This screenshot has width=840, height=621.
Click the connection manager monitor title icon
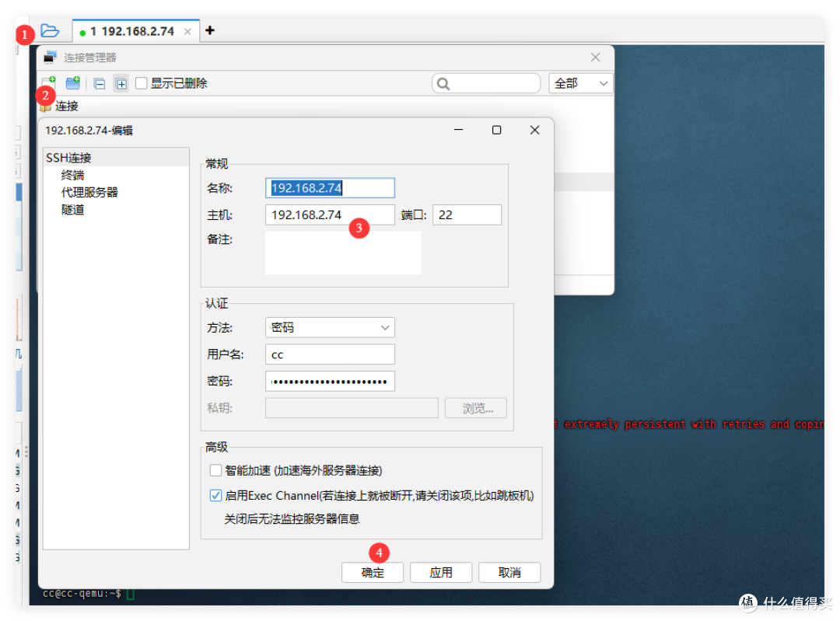(x=50, y=58)
